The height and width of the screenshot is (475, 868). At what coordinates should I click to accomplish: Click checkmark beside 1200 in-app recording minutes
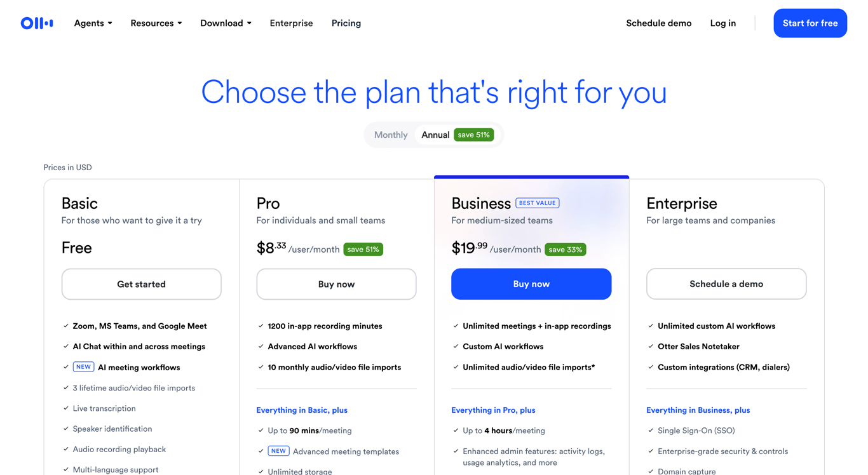261,326
